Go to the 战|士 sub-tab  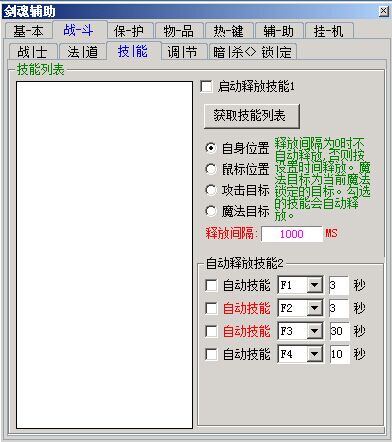(32, 52)
